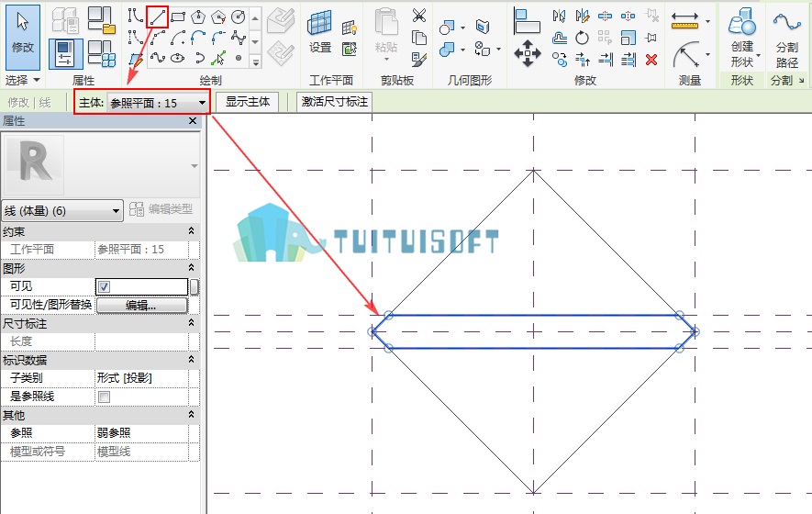
Task: Select the Partial Ellipse draw tool
Action: coord(198,58)
